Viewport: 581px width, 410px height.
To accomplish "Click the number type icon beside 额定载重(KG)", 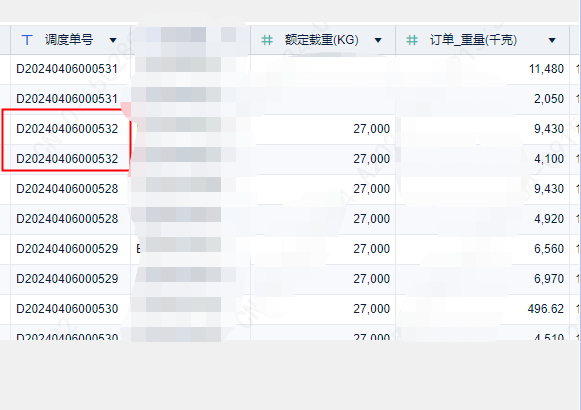I will coord(267,40).
